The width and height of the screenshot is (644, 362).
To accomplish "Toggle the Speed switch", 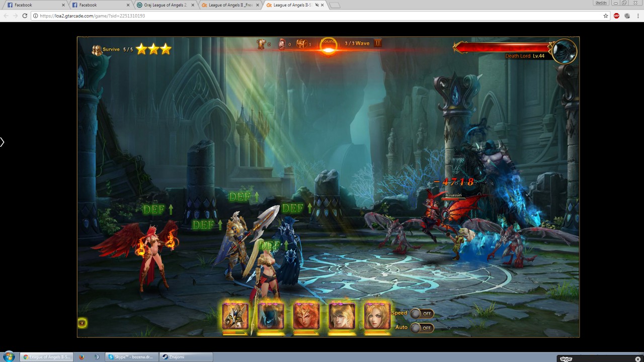I will point(422,313).
